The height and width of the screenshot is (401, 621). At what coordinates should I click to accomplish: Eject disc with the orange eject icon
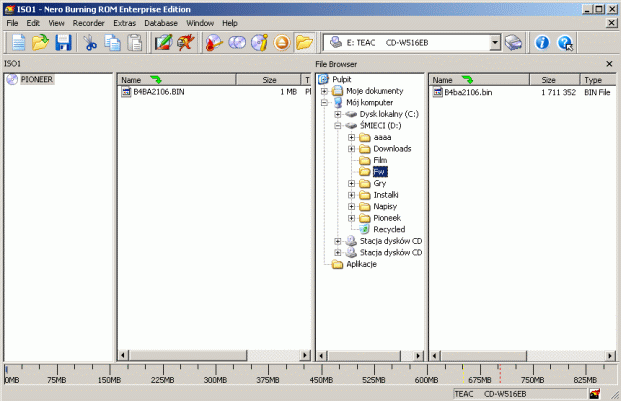click(x=282, y=42)
